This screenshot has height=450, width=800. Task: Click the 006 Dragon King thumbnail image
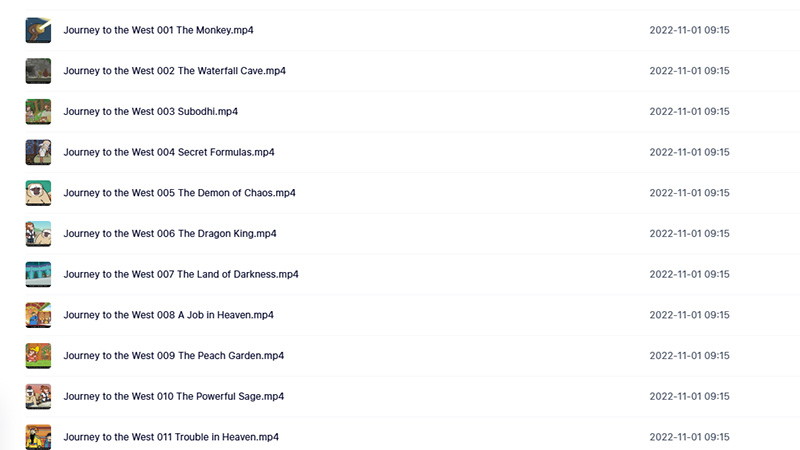click(x=38, y=234)
